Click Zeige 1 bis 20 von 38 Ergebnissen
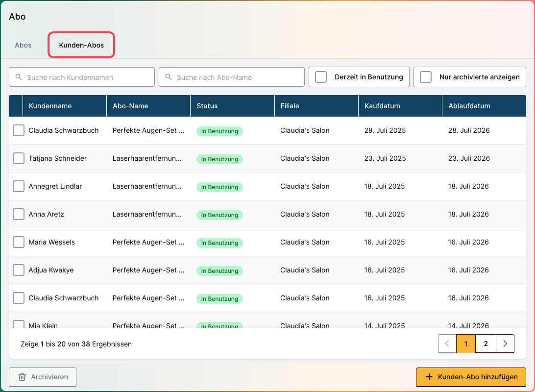The height and width of the screenshot is (392, 535). point(76,344)
